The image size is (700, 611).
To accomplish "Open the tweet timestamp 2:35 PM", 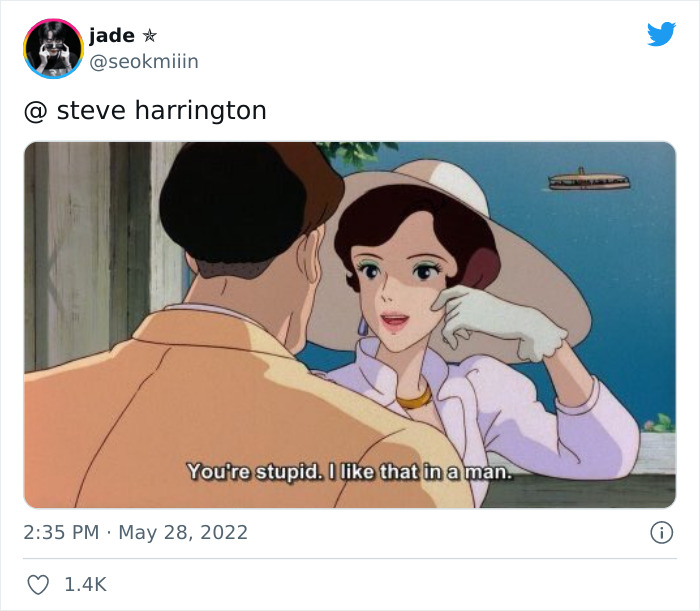I will point(61,532).
